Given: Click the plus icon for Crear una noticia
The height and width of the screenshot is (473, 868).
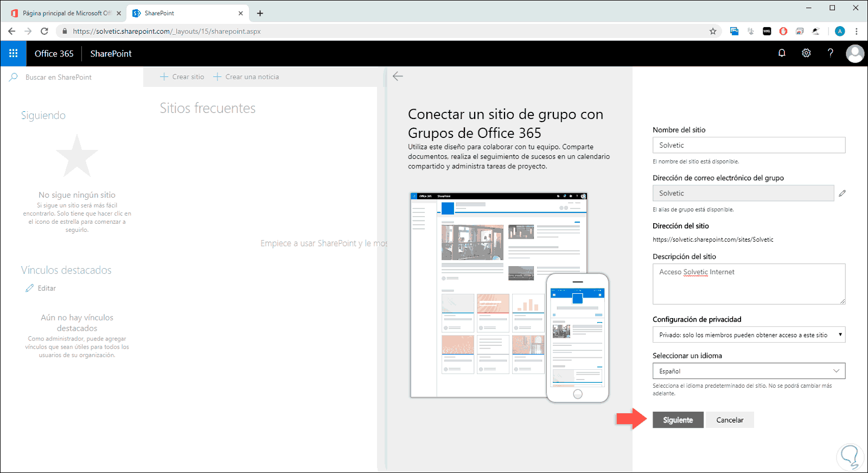Looking at the screenshot, I should [x=217, y=77].
